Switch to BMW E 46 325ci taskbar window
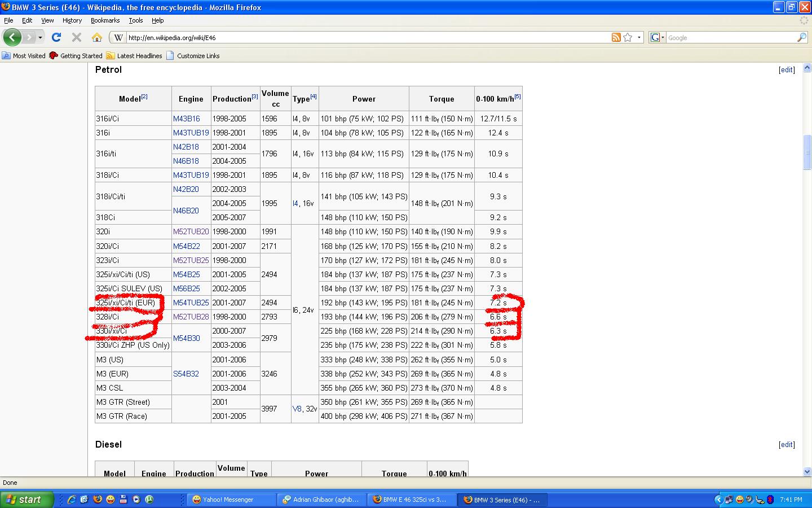Viewport: 812px width, 508px height. click(x=412, y=500)
